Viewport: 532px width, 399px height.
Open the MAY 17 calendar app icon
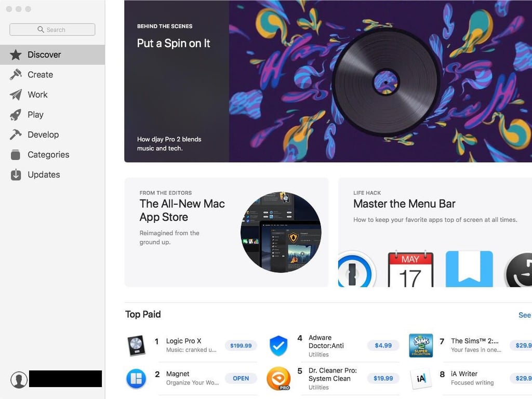(x=410, y=269)
